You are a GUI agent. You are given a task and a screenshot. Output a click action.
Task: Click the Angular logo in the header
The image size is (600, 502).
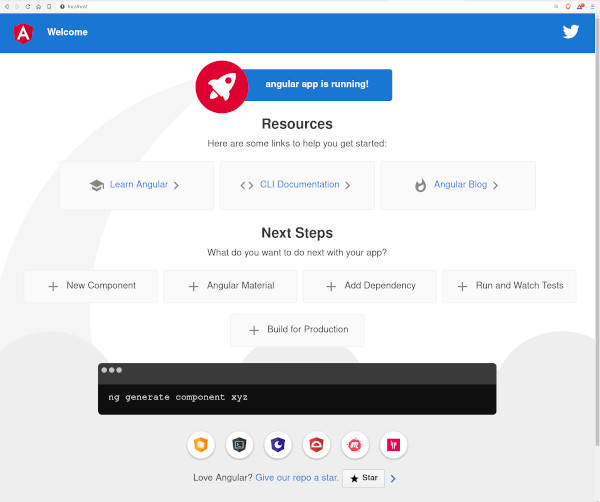pos(23,32)
